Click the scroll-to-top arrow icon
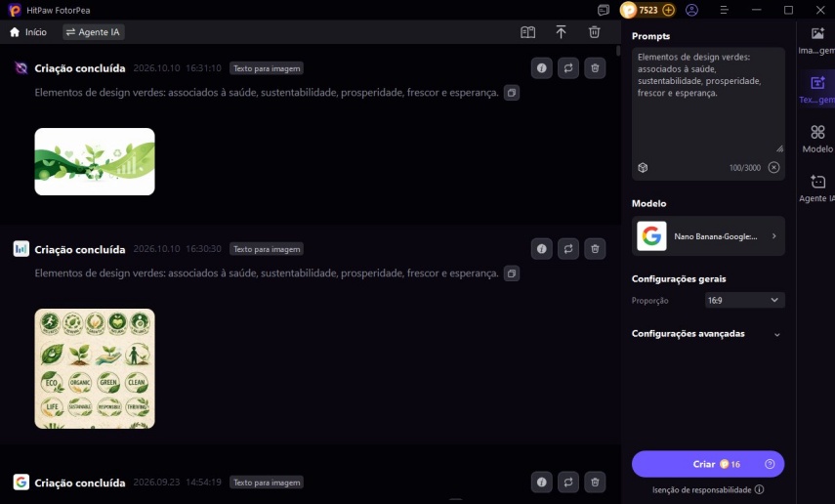 point(561,32)
